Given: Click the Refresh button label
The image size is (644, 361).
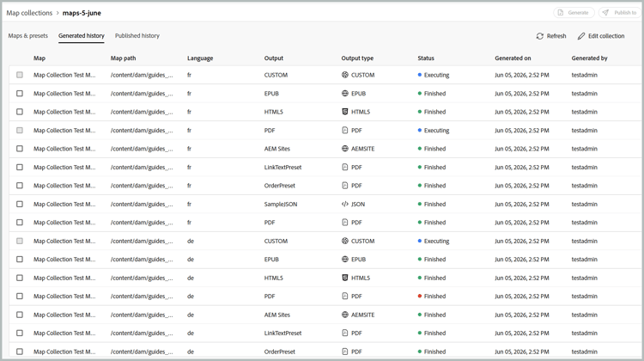Looking at the screenshot, I should [556, 36].
